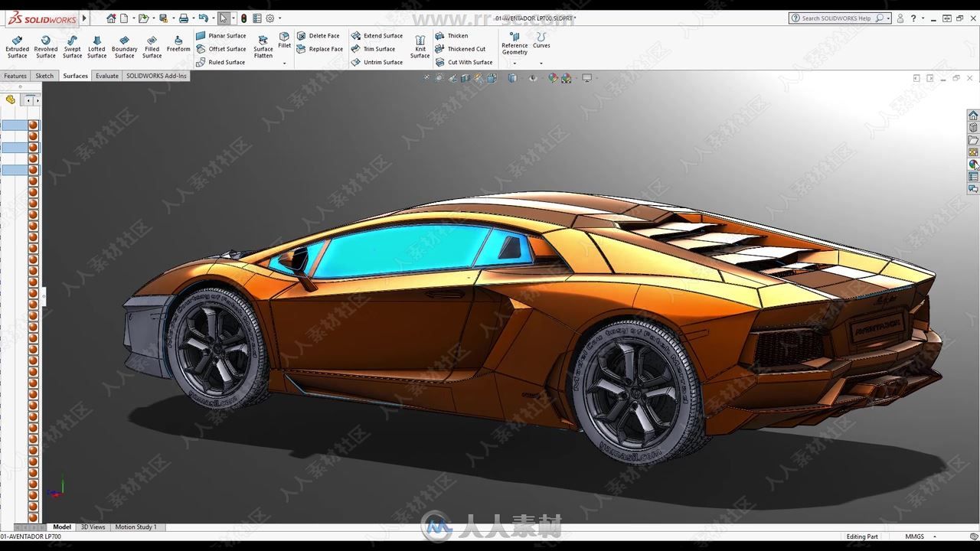Open the Surface Flatten tool
The image size is (980, 551).
[x=263, y=47]
